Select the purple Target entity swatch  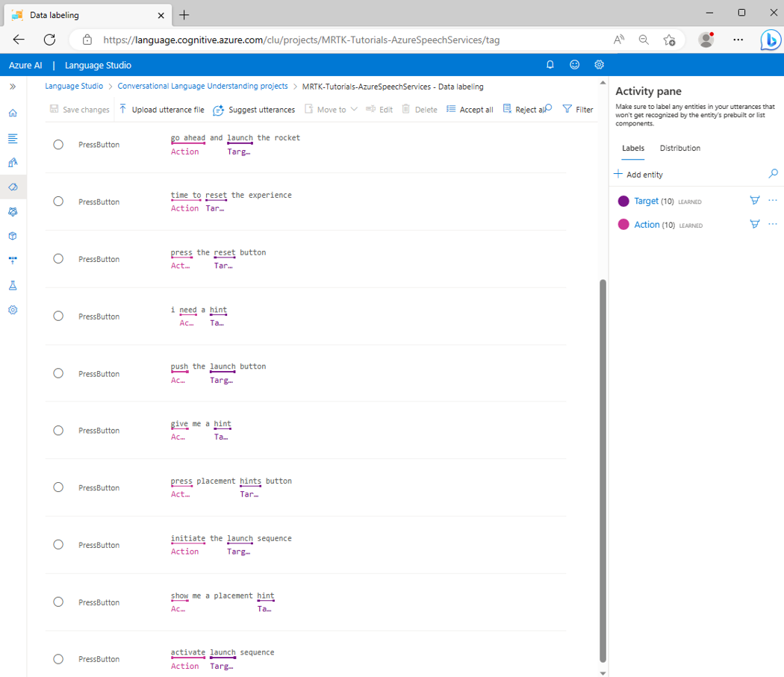tap(623, 201)
